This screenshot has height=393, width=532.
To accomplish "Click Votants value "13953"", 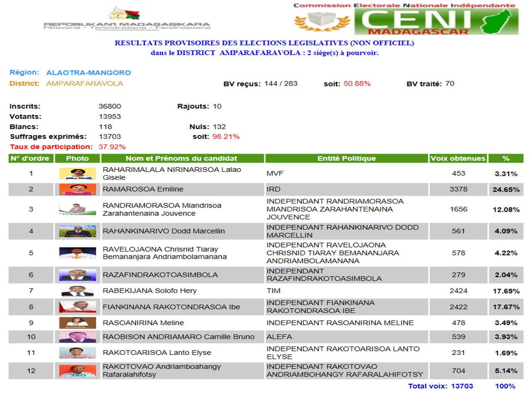I will pos(110,117).
